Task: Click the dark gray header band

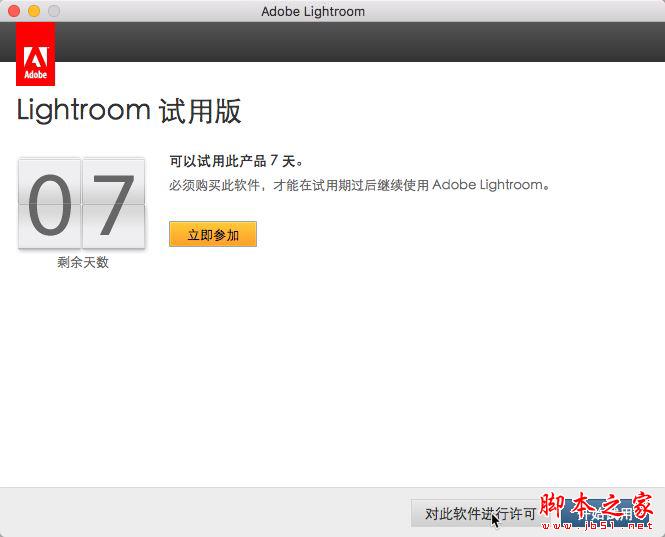Action: click(x=332, y=42)
